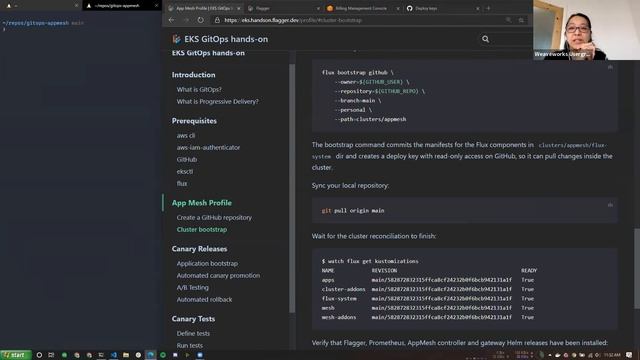Click the search magnifier icon in site header
The image size is (640, 360).
(x=485, y=39)
